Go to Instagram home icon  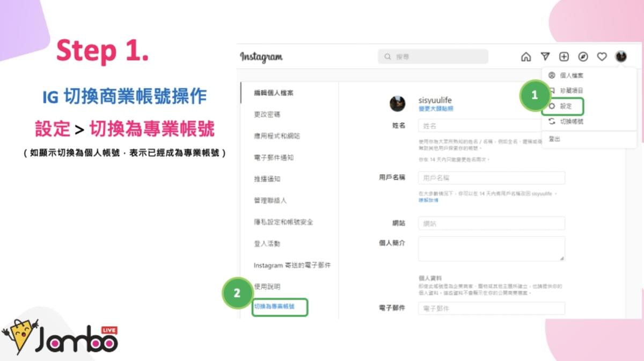[526, 56]
